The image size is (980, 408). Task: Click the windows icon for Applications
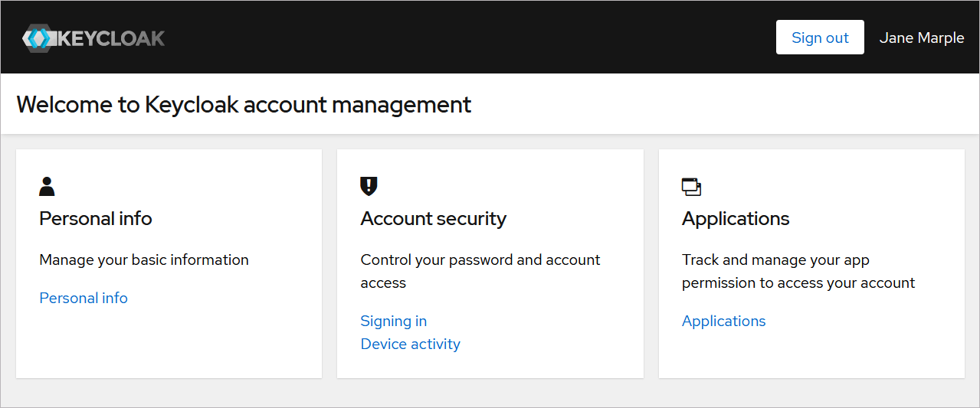691,186
